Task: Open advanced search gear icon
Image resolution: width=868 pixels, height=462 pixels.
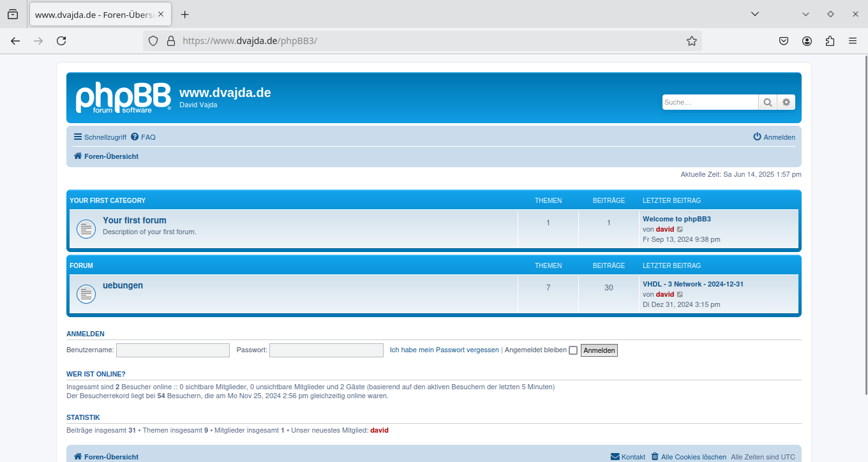Action: (x=786, y=102)
